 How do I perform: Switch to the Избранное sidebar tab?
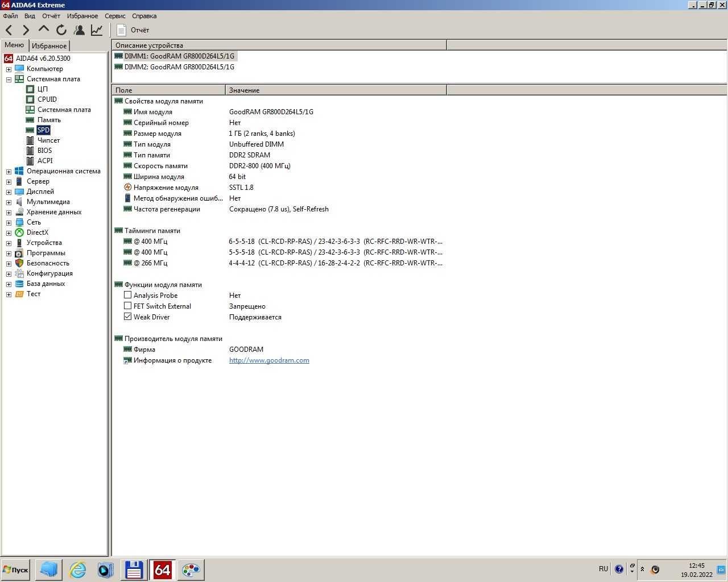49,45
